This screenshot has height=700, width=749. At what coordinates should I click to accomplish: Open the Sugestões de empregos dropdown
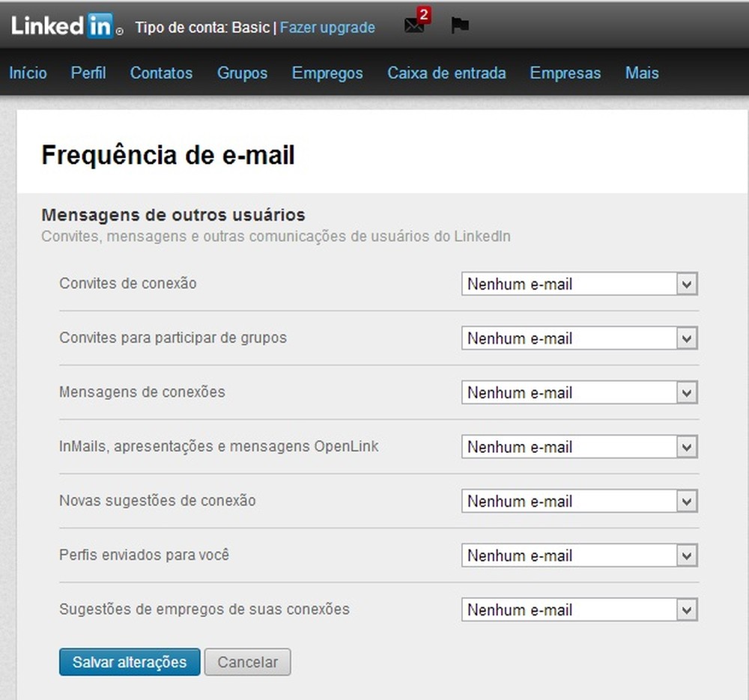(579, 609)
